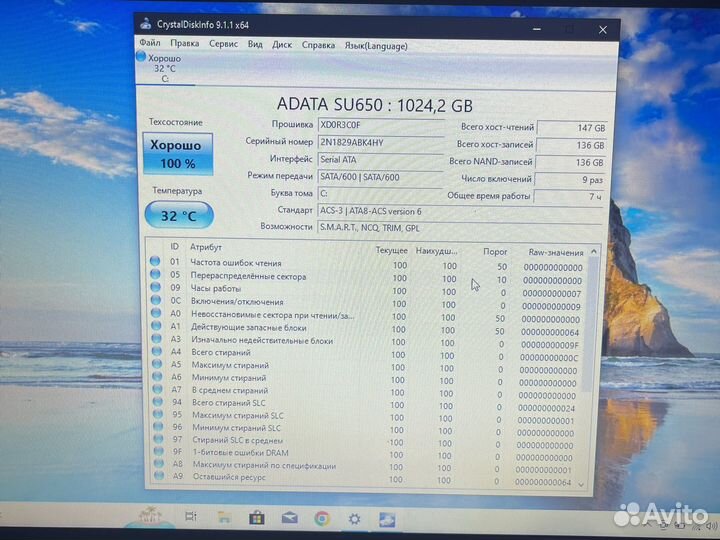Click the ADATA SU650 : 1024,2 GB title
This screenshot has width=720, height=540.
click(x=375, y=105)
